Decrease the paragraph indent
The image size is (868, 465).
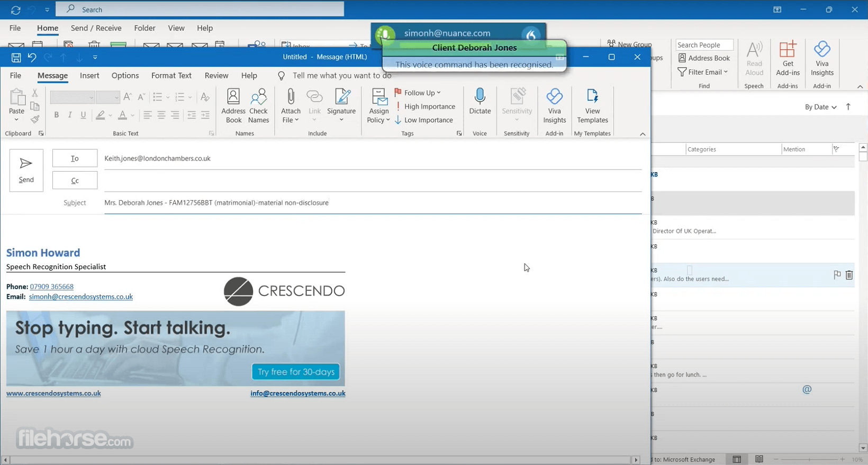pos(192,115)
